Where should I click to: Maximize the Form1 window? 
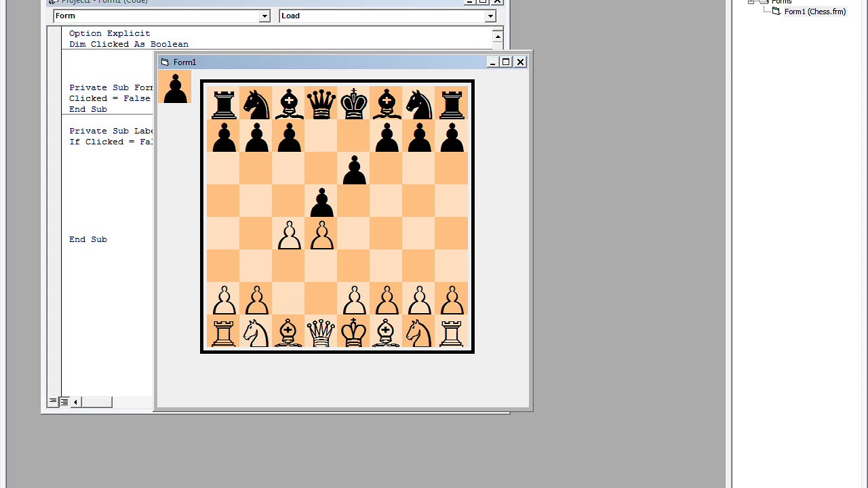(x=506, y=62)
